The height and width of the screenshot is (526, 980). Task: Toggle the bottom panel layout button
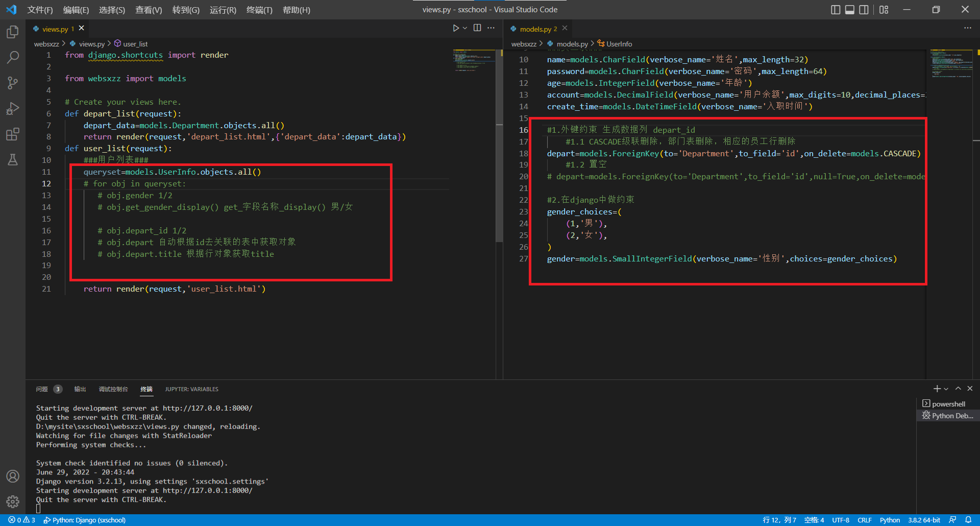click(x=850, y=10)
